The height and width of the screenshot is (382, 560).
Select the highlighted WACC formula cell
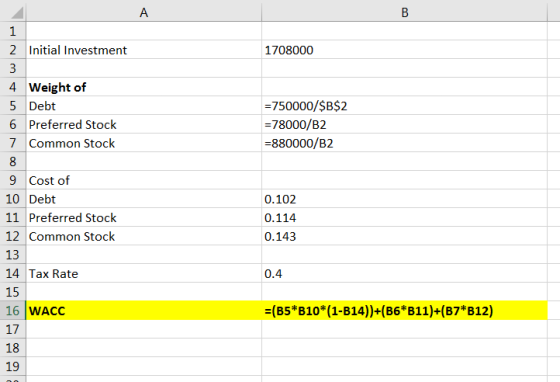coord(404,311)
